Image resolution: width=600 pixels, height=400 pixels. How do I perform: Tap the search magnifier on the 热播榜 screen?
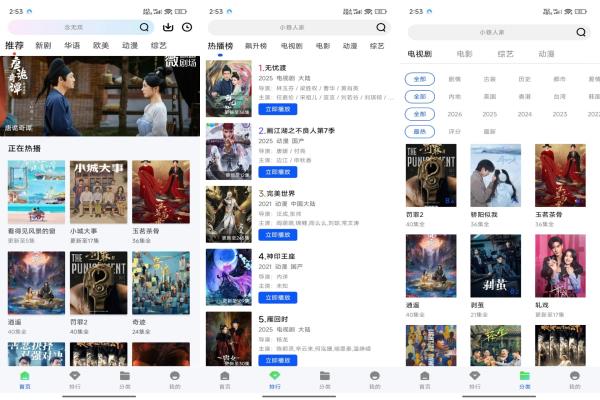coord(380,28)
